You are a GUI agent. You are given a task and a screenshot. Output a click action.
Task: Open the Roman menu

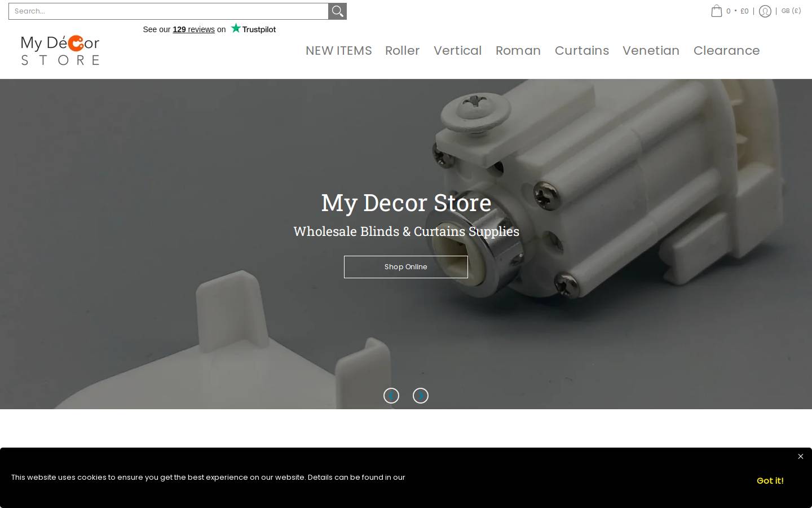tap(518, 50)
